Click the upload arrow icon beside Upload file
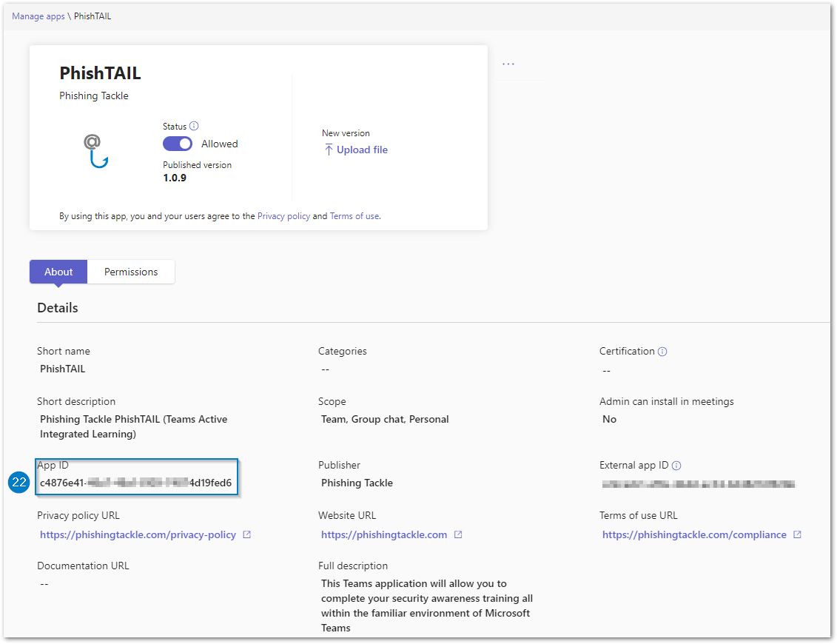Screen dimensions: 837x644 (329, 150)
